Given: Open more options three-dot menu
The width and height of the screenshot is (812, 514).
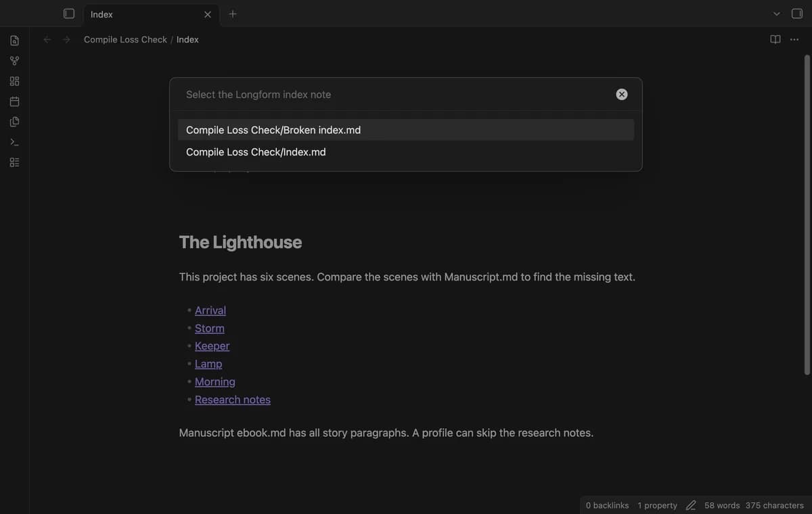Looking at the screenshot, I should tap(794, 39).
